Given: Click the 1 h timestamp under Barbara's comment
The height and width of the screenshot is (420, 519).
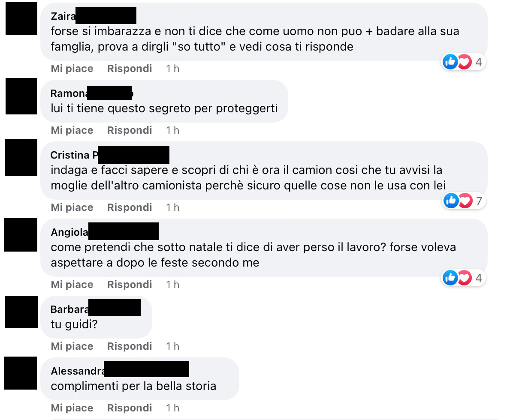Looking at the screenshot, I should click(x=173, y=346).
